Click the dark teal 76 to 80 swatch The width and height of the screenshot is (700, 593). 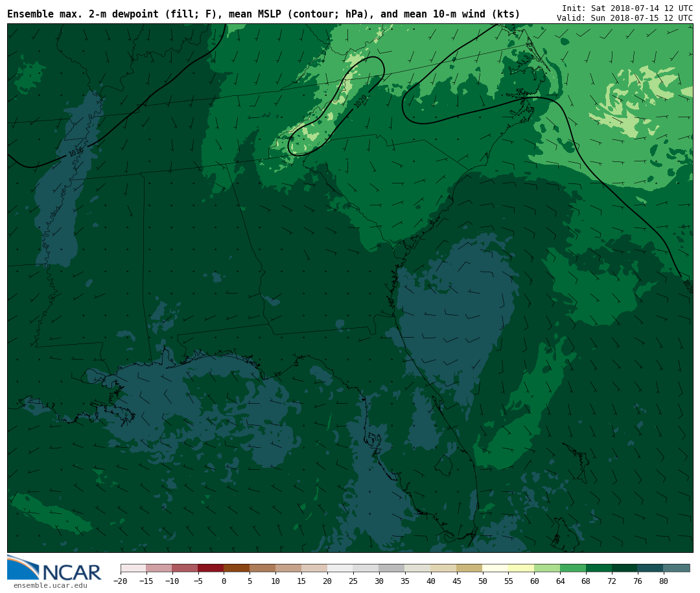pos(650,568)
